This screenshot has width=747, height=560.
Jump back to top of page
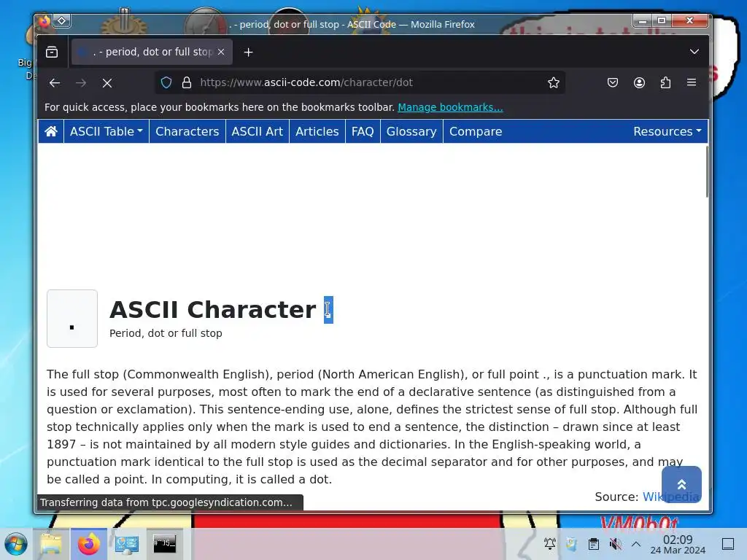tap(681, 484)
